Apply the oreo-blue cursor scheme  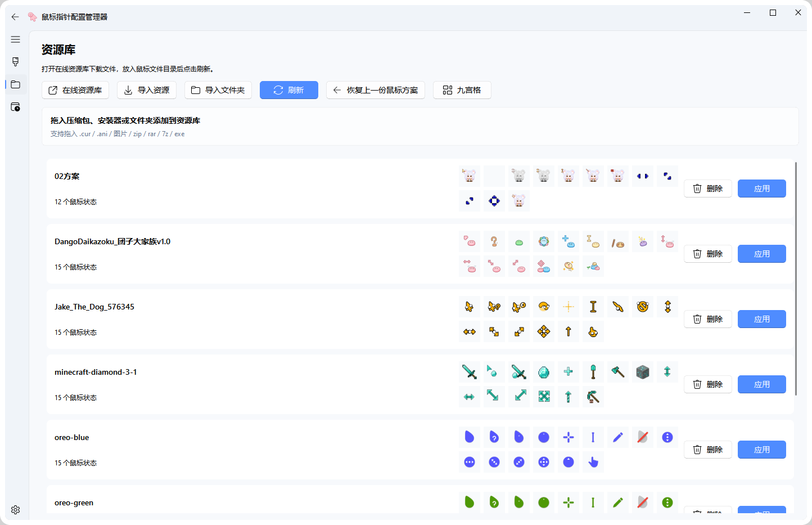pos(761,450)
